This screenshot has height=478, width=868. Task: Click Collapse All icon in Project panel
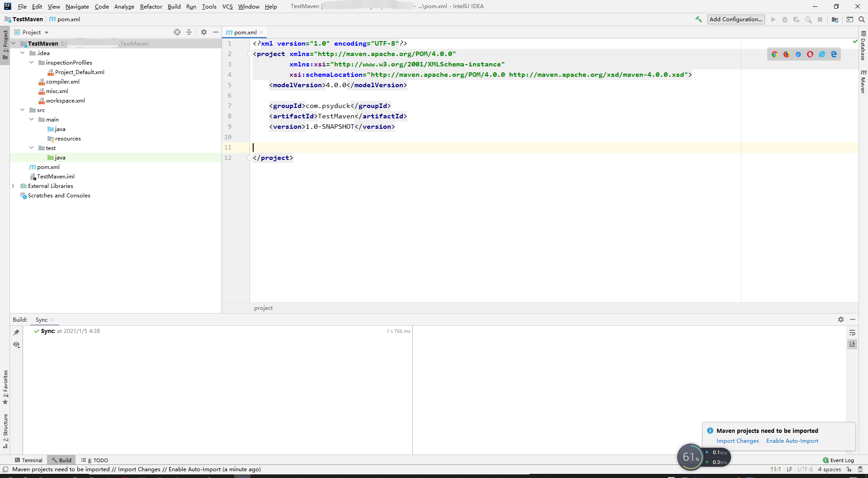click(x=189, y=32)
